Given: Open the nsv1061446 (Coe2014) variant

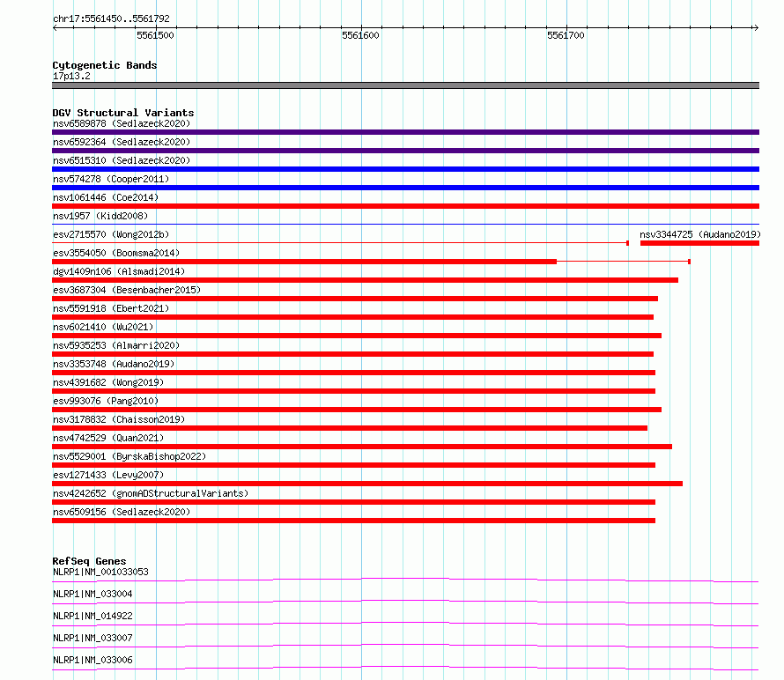Looking at the screenshot, I should click(x=106, y=197).
